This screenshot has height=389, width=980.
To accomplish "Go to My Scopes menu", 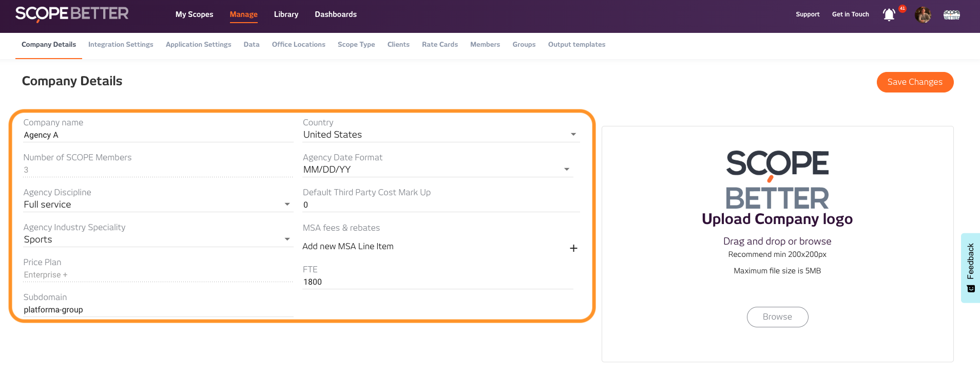I will tap(194, 14).
